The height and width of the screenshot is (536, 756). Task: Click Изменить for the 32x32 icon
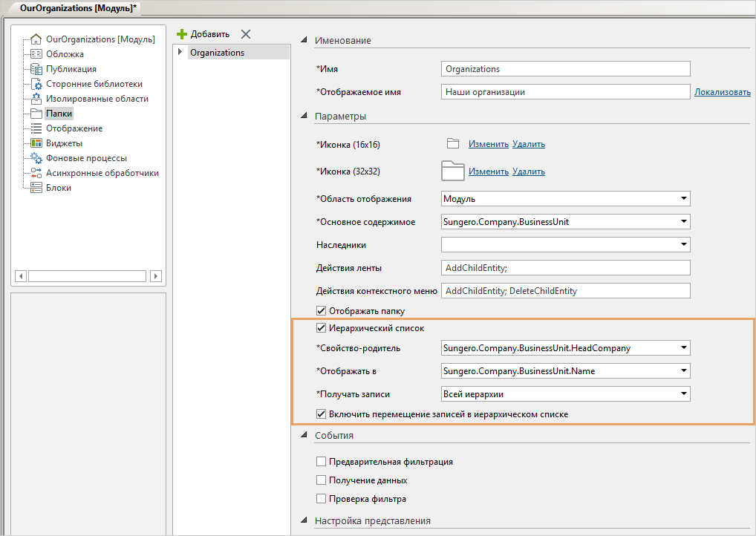click(489, 171)
